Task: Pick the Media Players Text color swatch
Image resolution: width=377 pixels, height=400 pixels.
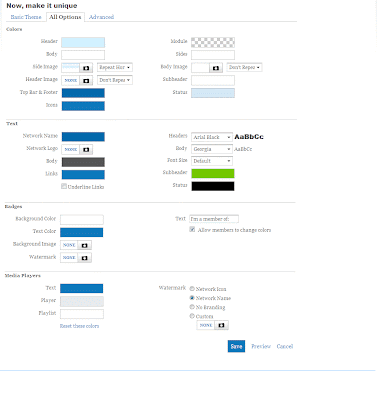Action: point(82,288)
